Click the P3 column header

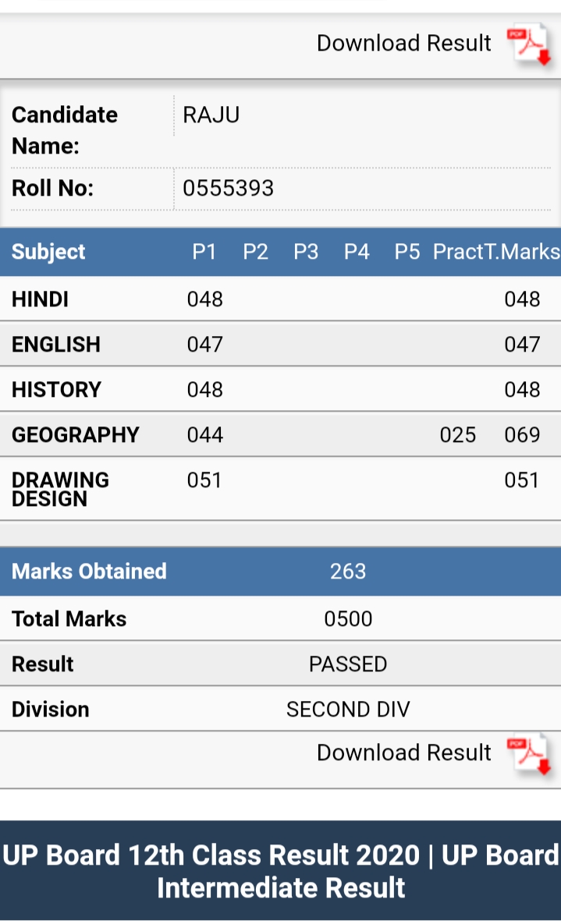pyautogui.click(x=306, y=252)
